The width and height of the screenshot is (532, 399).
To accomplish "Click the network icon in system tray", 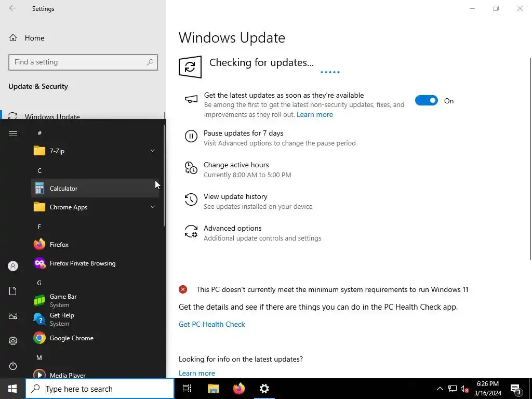I will pyautogui.click(x=453, y=389).
